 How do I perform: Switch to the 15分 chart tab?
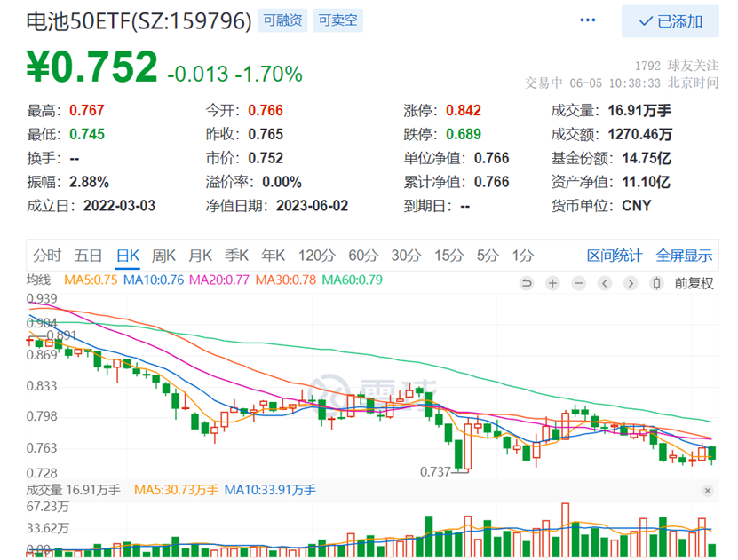pos(449,256)
